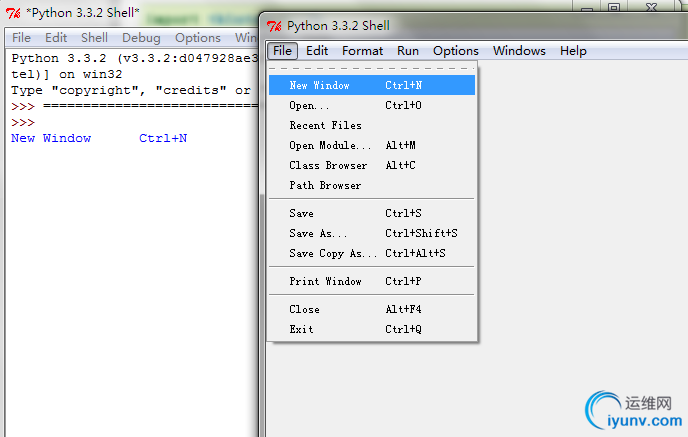Viewport: 688px width, 437px height.
Task: Open the Edit menu in the front window
Action: [x=317, y=51]
